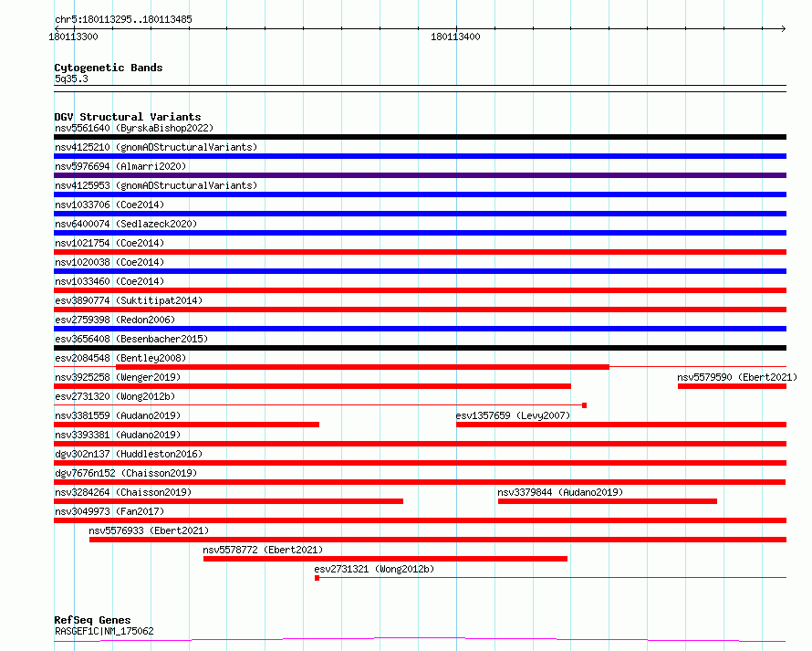The image size is (812, 651).
Task: Click the dgv7676n152 (Chaisson2019) label
Action: [126, 473]
